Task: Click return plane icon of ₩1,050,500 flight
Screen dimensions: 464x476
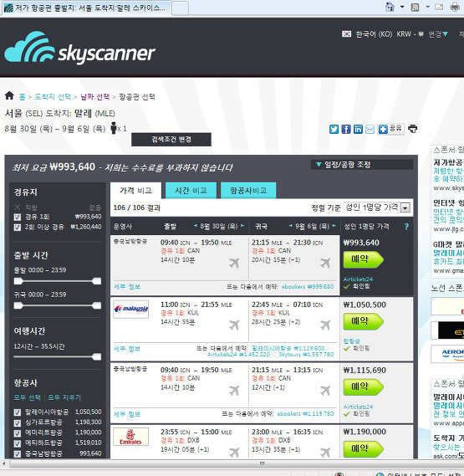Action: click(325, 325)
